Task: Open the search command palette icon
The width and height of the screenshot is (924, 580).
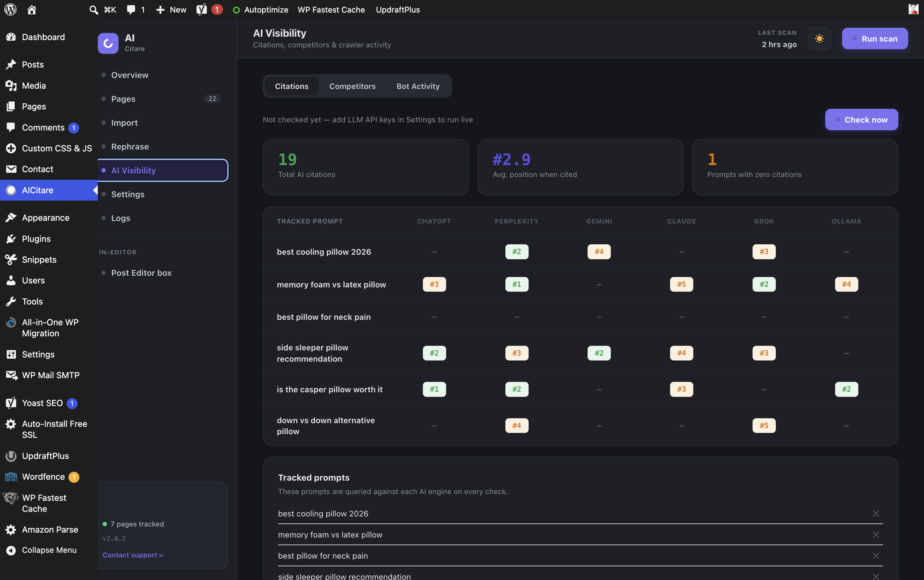Action: [94, 9]
